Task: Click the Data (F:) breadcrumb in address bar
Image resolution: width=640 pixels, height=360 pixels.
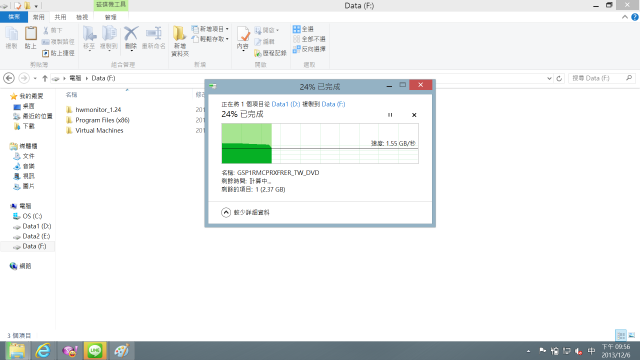Action: point(103,78)
